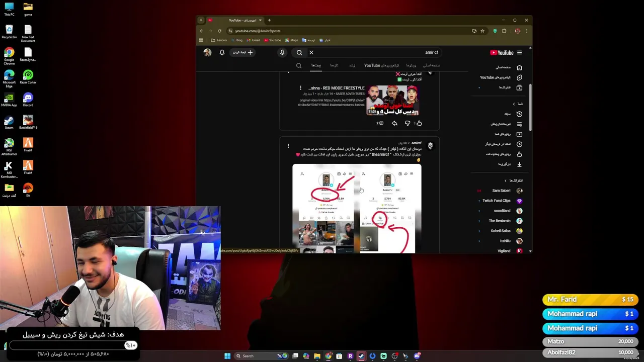This screenshot has width=644, height=362.
Task: Open Windows Start menu
Action: click(x=227, y=356)
